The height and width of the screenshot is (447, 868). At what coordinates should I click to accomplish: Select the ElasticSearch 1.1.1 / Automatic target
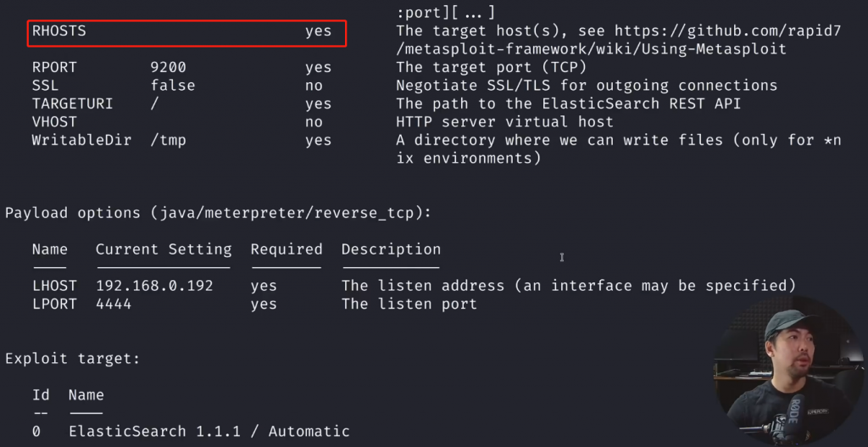point(209,432)
